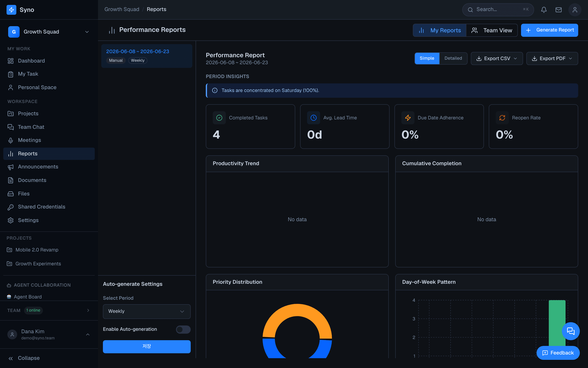
Task: Click the Agent Board robot icon
Action: point(9,297)
